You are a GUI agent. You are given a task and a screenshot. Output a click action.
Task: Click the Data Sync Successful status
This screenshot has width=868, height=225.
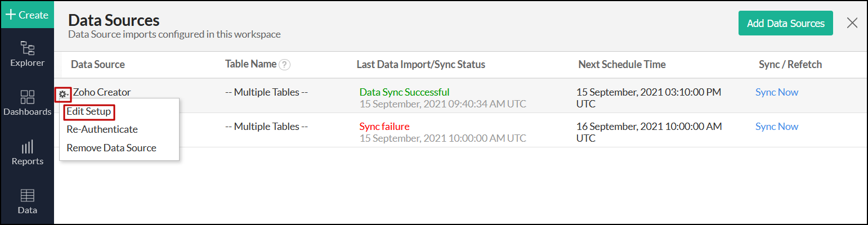coord(404,92)
